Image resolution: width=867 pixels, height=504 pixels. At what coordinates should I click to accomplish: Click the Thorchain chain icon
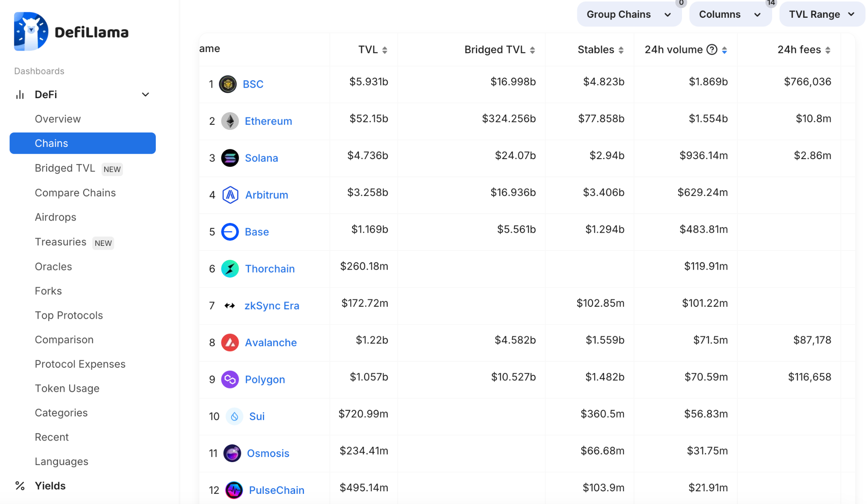coord(230,269)
